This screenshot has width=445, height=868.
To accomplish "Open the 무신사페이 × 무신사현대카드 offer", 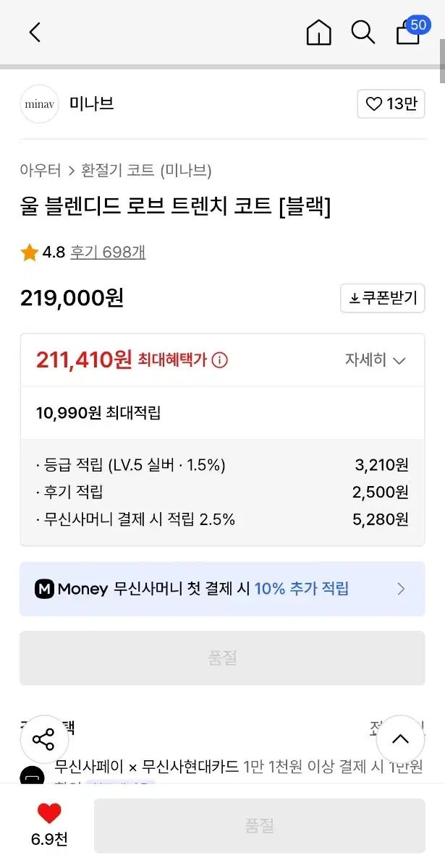I will click(x=239, y=767).
